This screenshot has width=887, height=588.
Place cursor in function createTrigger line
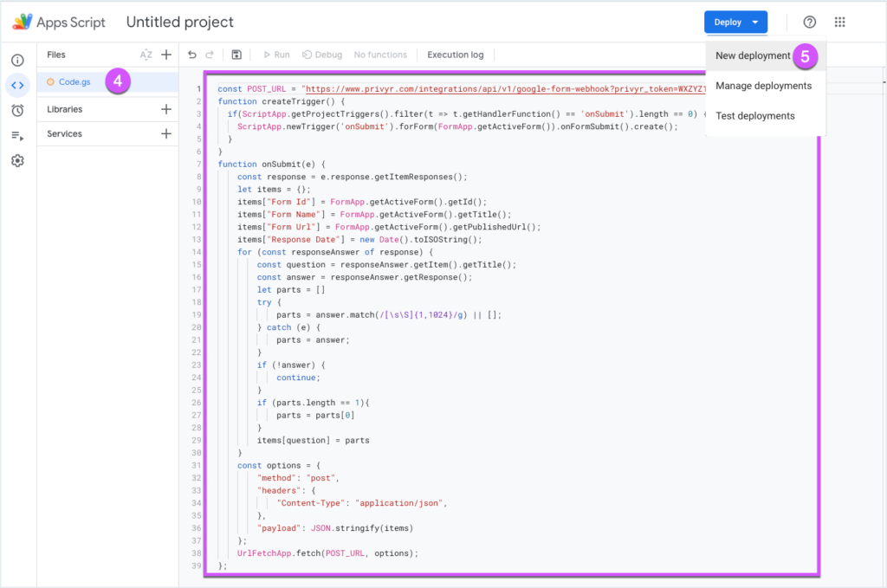(x=282, y=102)
